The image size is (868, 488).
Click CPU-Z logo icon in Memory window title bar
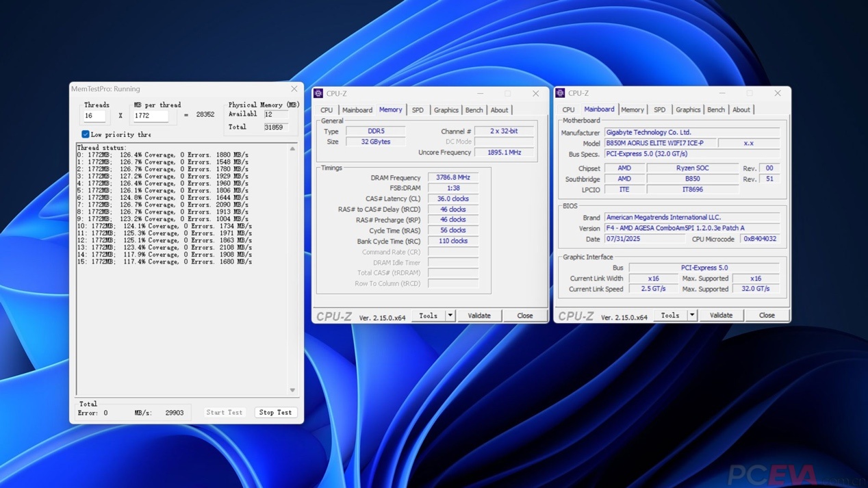point(318,94)
